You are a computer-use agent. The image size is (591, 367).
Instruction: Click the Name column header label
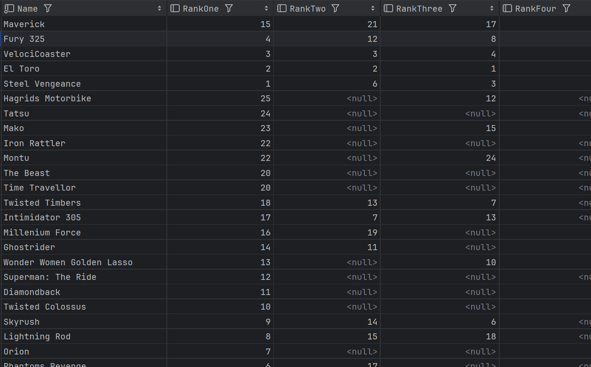point(28,9)
